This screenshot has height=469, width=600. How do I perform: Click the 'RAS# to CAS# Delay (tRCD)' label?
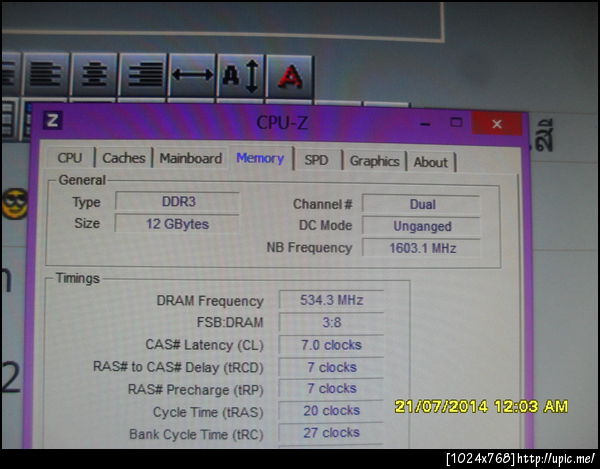pyautogui.click(x=178, y=367)
